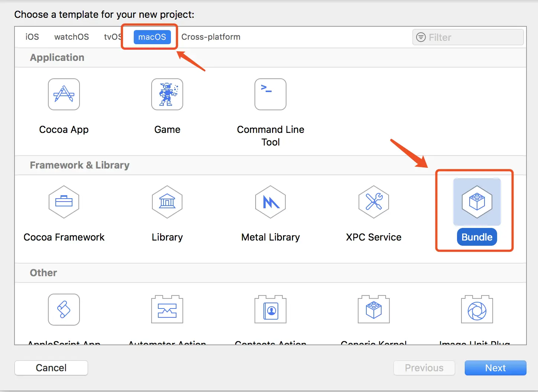Pick the Command Line Tool icon

tap(270, 94)
